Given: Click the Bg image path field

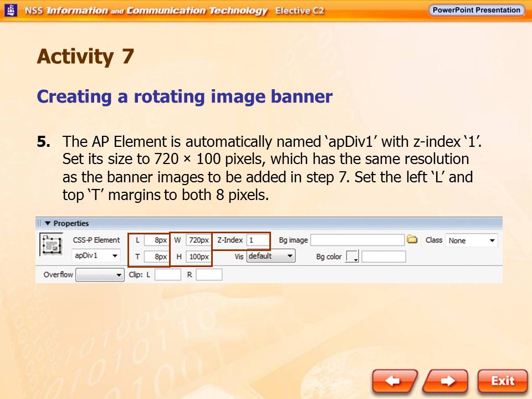Looking at the screenshot, I should coord(357,240).
